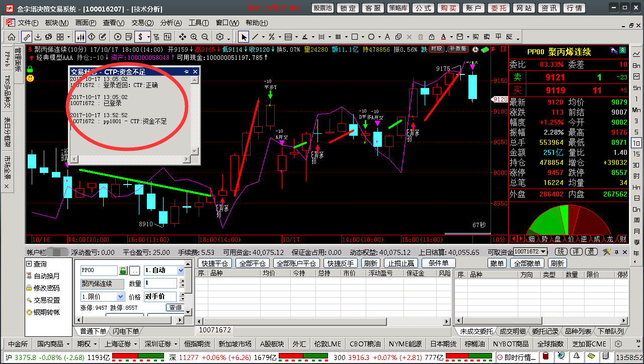Click the 快捷反手 button
The image size is (644, 364).
[341, 263]
